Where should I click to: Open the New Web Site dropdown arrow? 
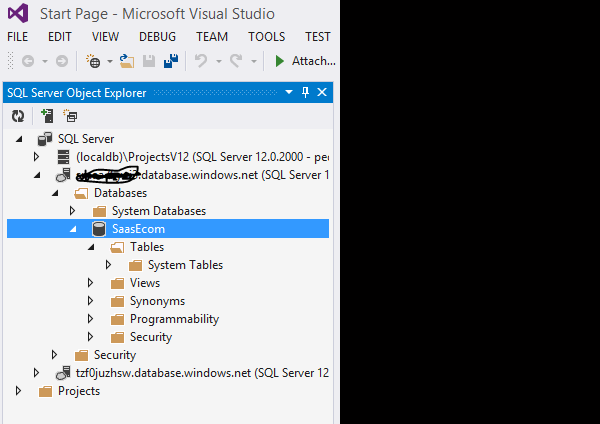110,61
